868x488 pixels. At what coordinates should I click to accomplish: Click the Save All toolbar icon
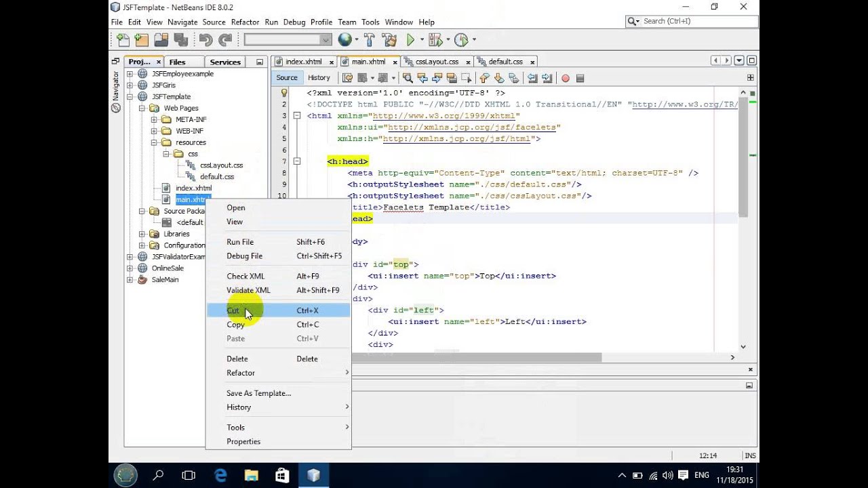click(180, 40)
